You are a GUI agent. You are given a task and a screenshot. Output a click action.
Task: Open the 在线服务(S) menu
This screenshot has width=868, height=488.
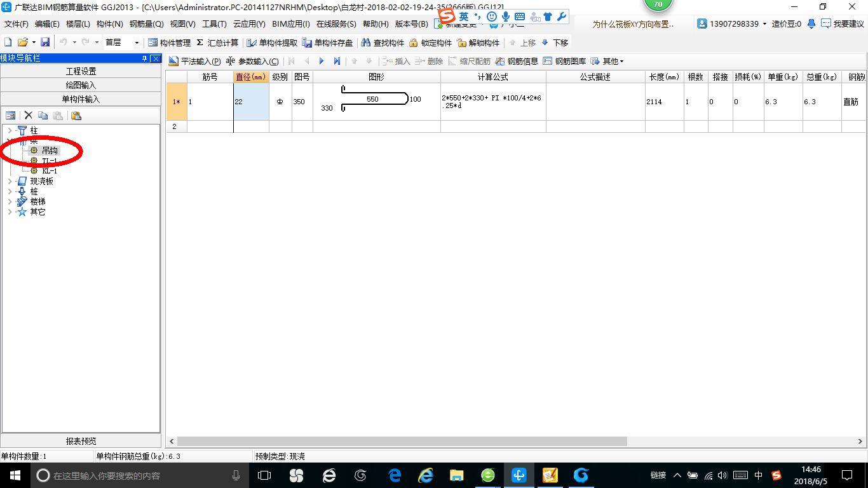(336, 24)
